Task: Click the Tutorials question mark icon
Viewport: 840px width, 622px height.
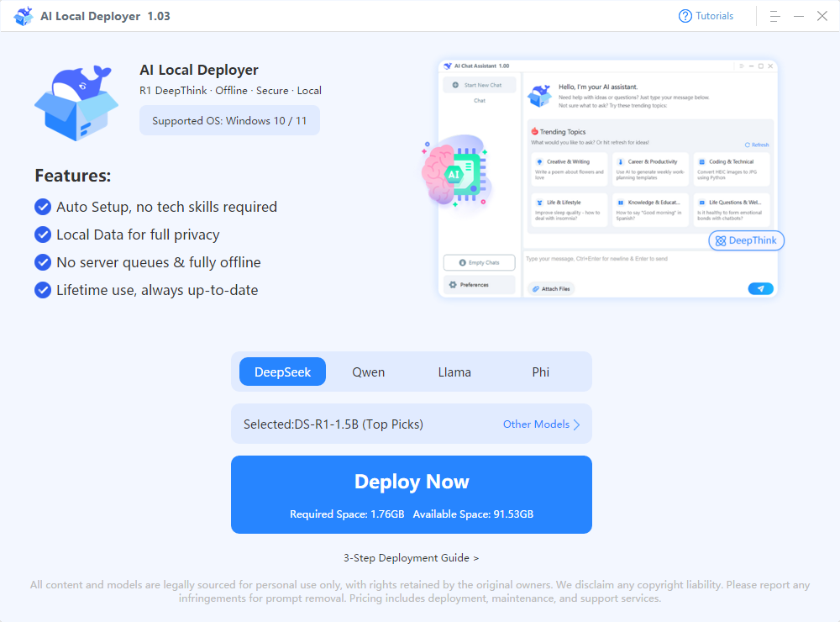Action: (x=685, y=16)
